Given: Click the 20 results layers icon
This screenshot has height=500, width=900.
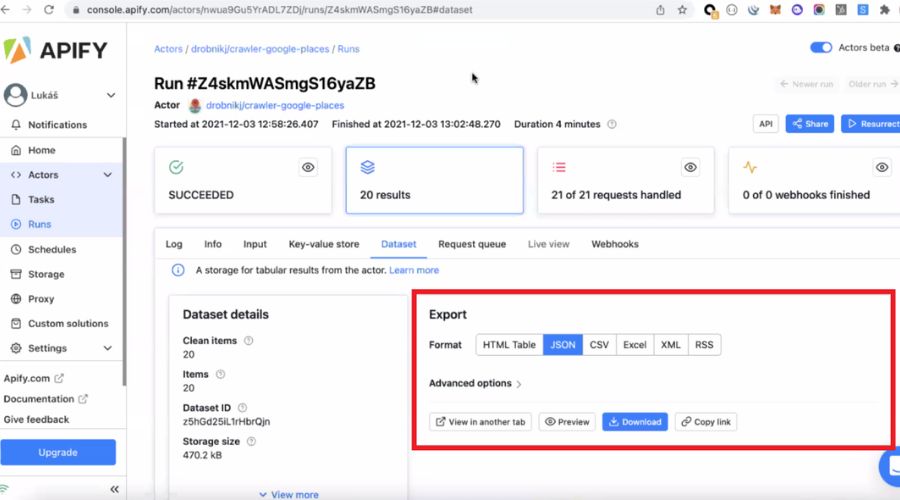Looking at the screenshot, I should tap(367, 167).
